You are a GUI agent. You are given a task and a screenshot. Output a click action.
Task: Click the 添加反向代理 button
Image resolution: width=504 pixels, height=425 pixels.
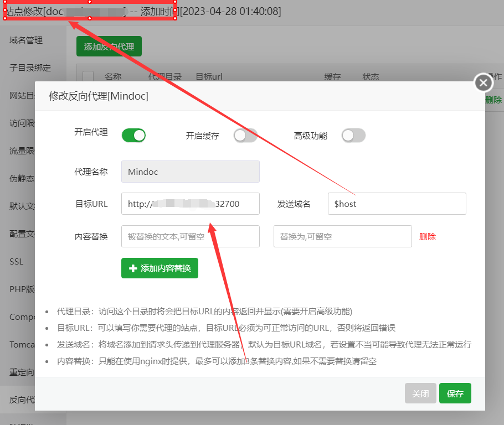pyautogui.click(x=109, y=47)
